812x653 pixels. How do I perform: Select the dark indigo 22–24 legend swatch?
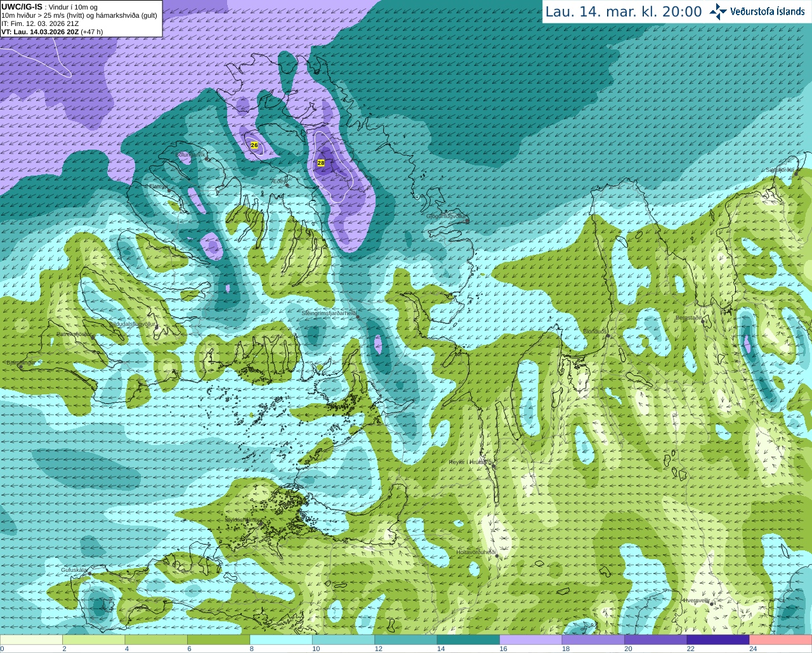(718, 640)
